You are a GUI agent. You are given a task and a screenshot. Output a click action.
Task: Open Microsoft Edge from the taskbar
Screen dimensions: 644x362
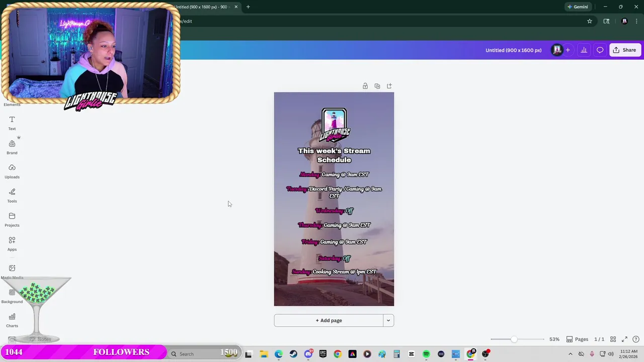click(279, 354)
